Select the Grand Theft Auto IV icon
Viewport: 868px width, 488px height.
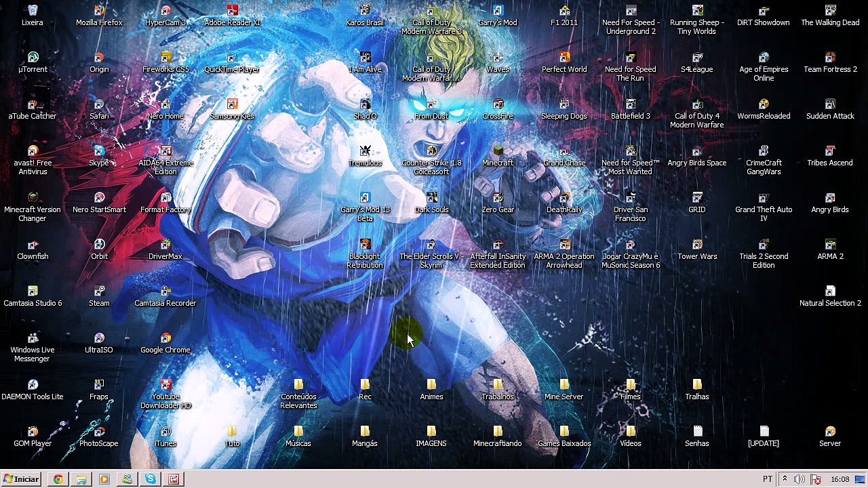click(764, 207)
